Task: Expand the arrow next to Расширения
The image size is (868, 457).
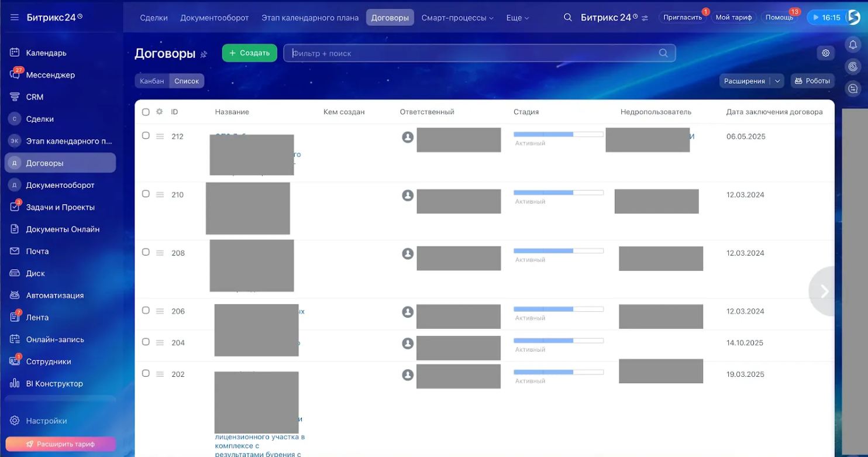Action: coord(777,81)
